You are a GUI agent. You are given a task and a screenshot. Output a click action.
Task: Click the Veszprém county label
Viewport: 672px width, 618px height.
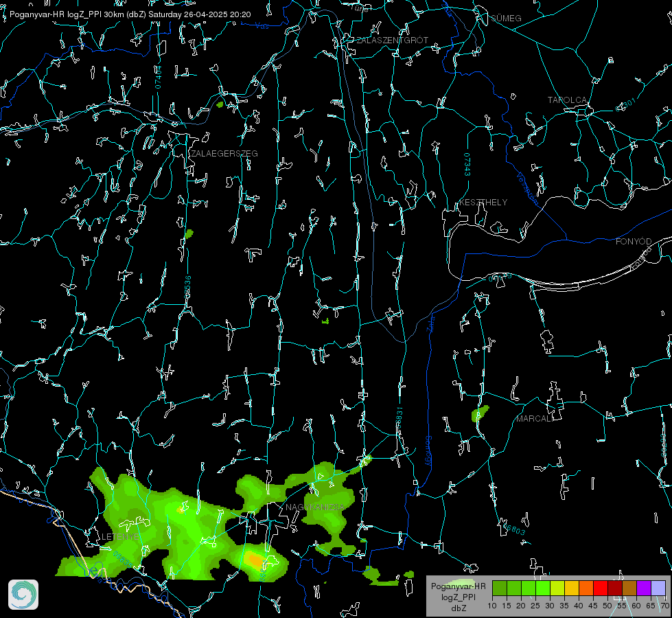click(527, 189)
